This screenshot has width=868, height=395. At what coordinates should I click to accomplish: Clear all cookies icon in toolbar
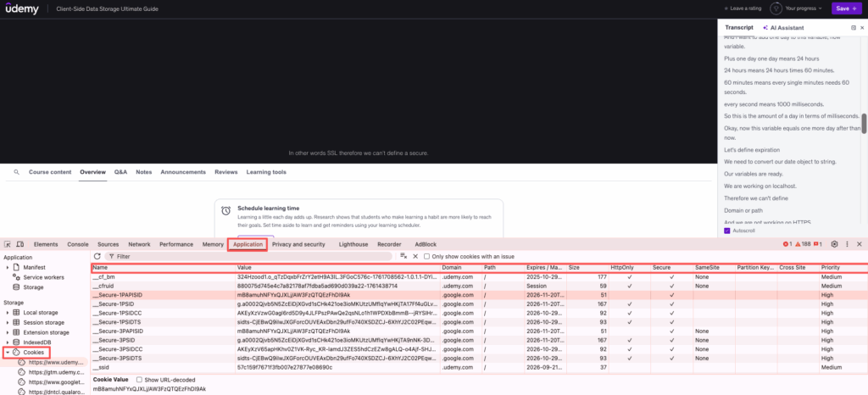click(x=403, y=256)
